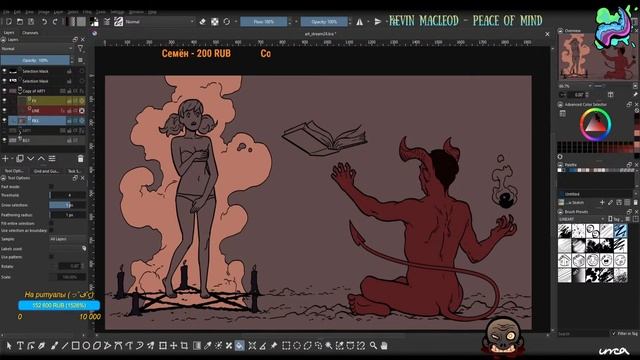Open the layer filter funnel dropdown
The width and height of the screenshot is (640, 360).
pos(81,49)
